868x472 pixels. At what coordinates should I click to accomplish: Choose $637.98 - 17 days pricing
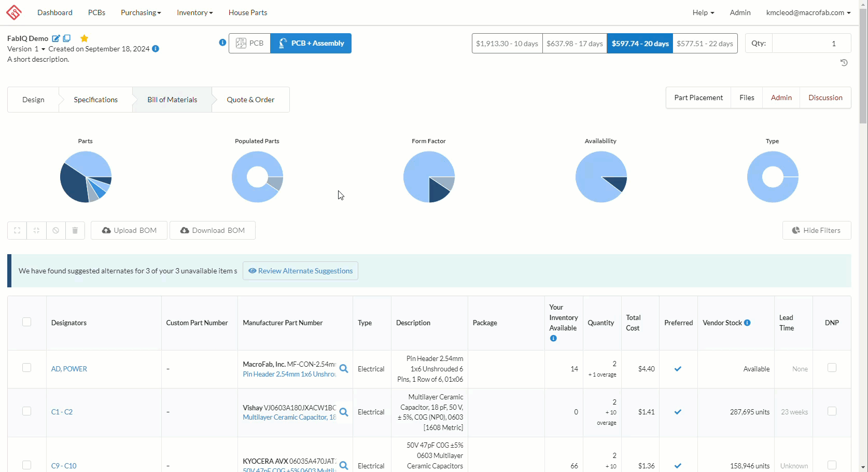point(575,44)
